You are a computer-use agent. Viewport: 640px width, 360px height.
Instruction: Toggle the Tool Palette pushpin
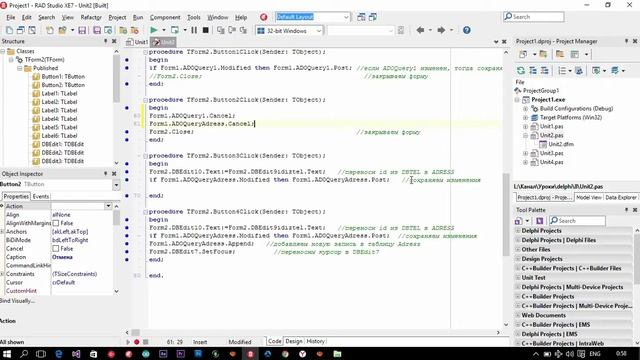pos(627,210)
